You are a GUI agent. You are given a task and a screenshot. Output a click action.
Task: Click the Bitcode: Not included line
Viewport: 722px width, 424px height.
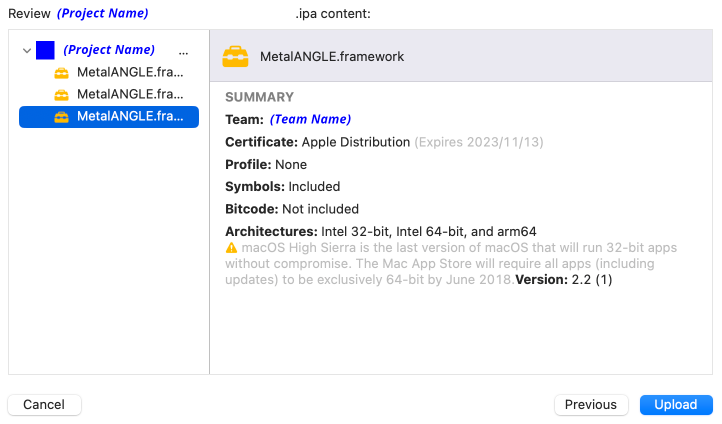click(292, 209)
